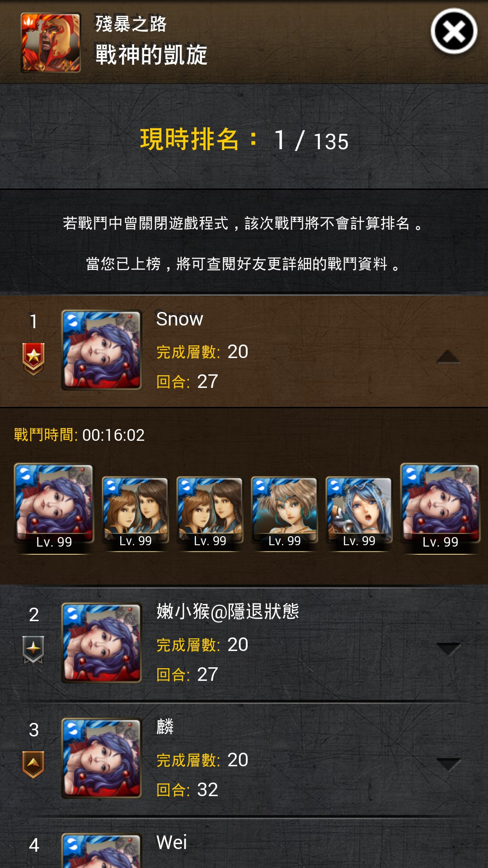The height and width of the screenshot is (868, 488).
Task: Tap Snow's gold star rank badge
Action: pos(33,359)
